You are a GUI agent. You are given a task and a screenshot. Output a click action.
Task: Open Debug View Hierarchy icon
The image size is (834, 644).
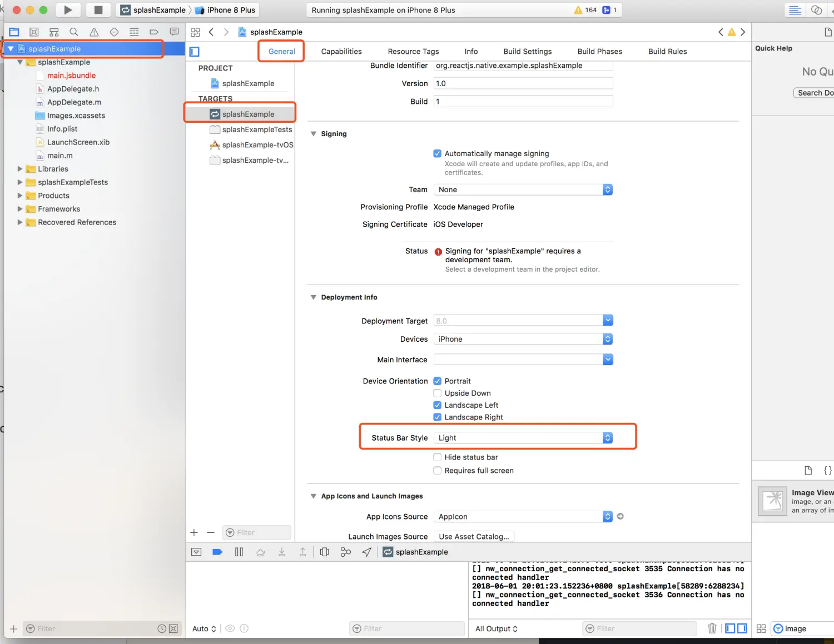click(x=325, y=552)
